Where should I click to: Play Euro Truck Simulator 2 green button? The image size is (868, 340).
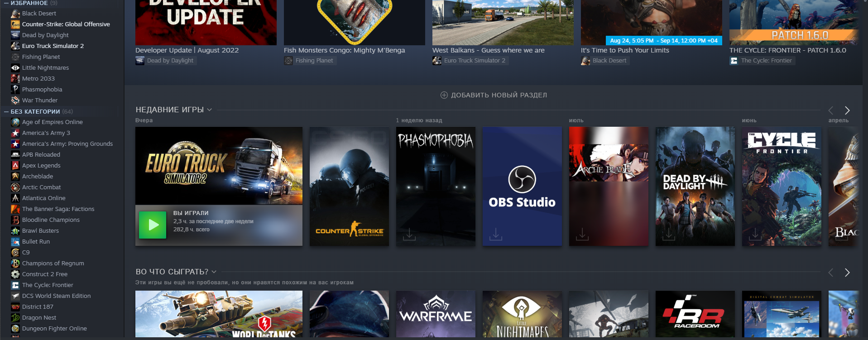[x=153, y=225]
